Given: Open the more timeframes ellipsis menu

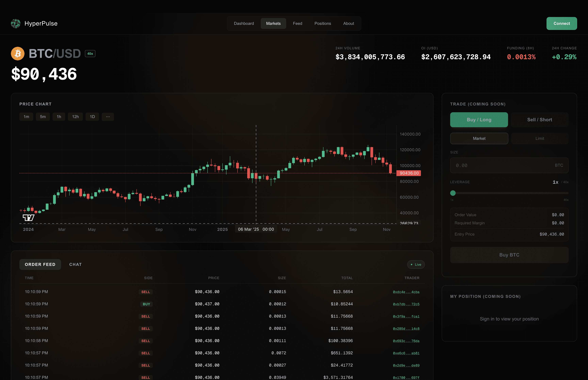Looking at the screenshot, I should [x=108, y=117].
